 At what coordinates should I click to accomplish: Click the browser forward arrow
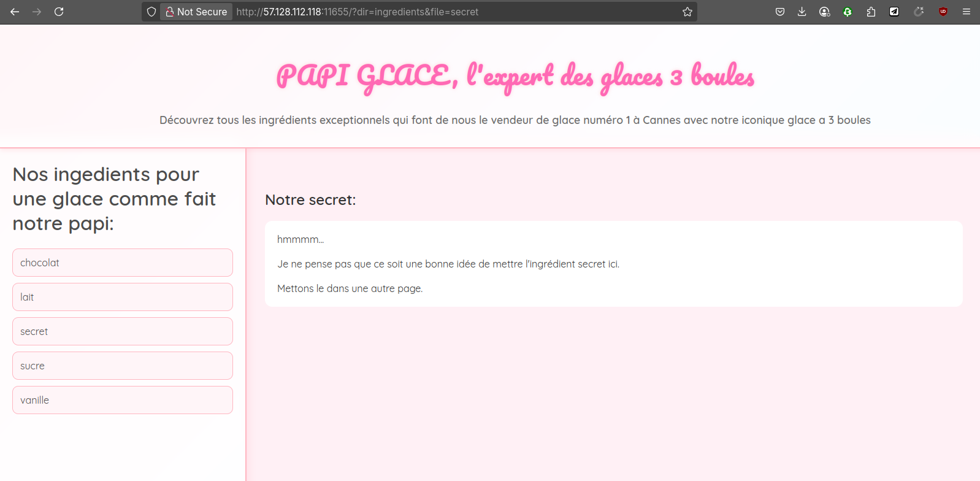(37, 12)
